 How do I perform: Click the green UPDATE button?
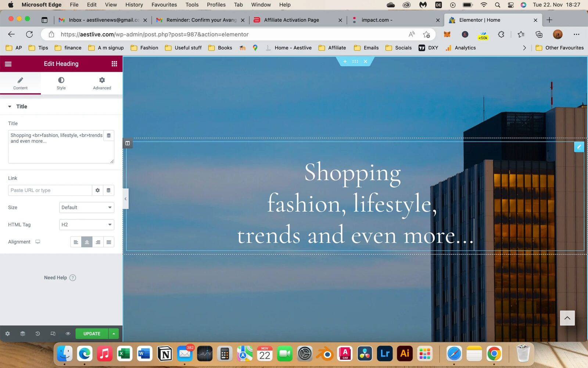[92, 333]
